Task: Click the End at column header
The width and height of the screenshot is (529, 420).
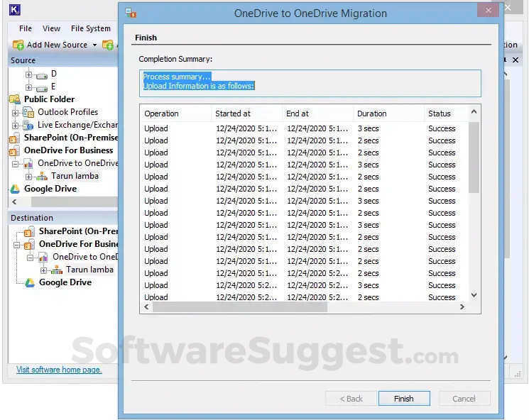Action: click(x=318, y=114)
